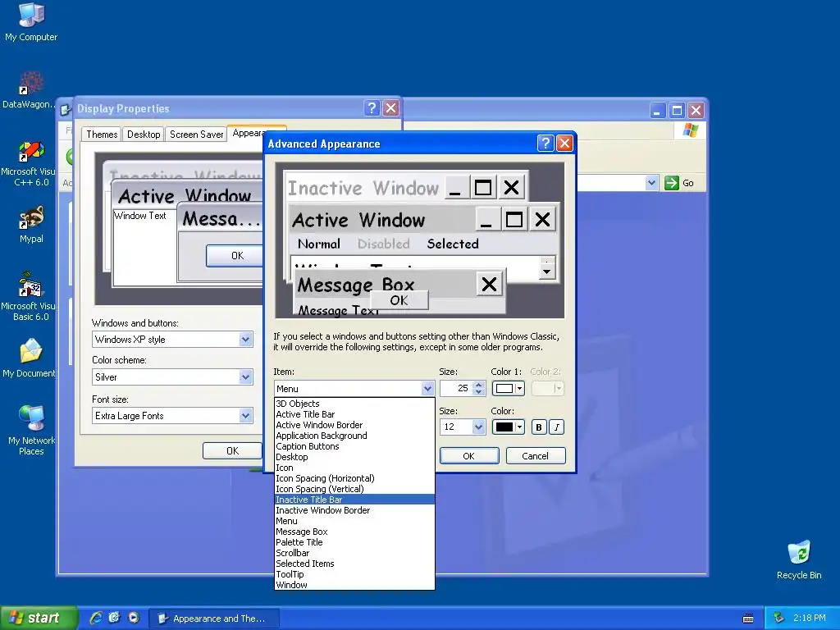
Task: Pick Caption Buttons in item list
Action: (x=354, y=446)
